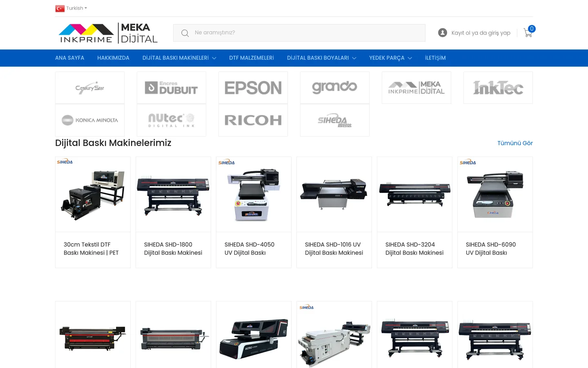This screenshot has width=588, height=368.
Task: Select the Grando brand logo
Action: (335, 88)
